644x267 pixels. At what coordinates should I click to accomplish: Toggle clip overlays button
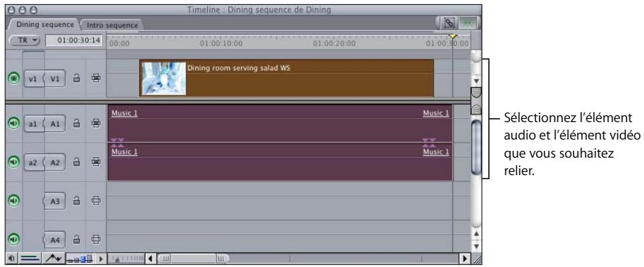click(54, 258)
